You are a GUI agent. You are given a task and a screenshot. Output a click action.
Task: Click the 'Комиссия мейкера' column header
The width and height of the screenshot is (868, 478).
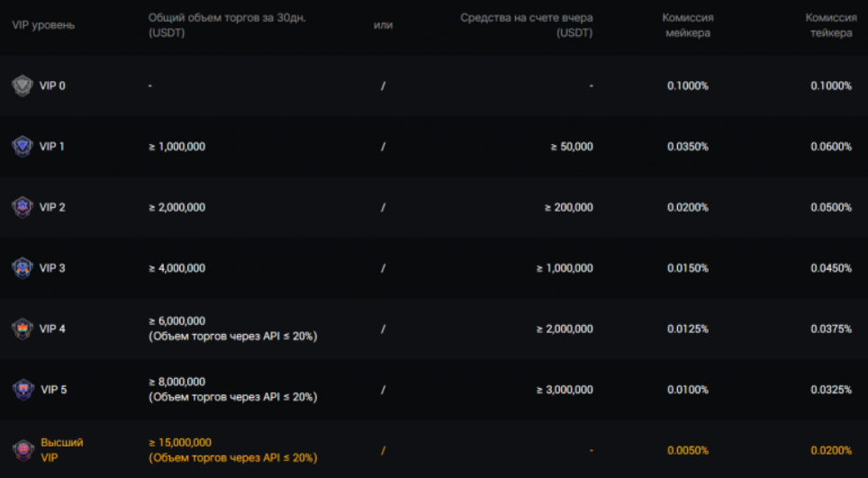pyautogui.click(x=687, y=25)
